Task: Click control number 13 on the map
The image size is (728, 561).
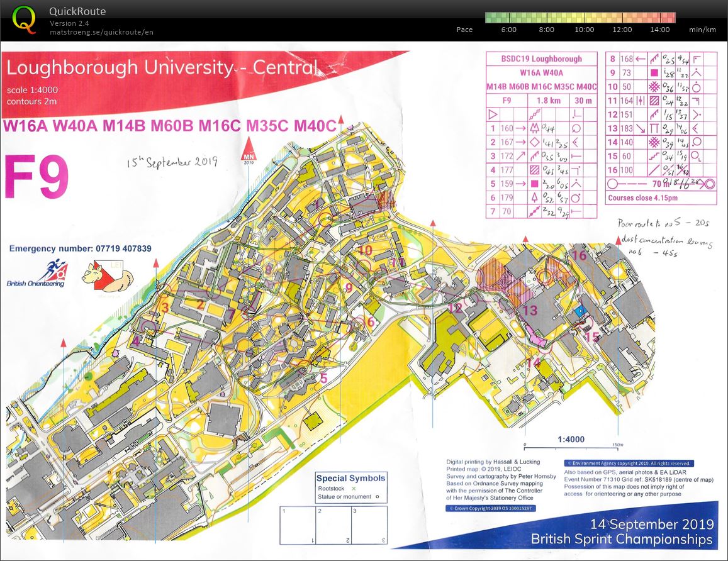Action: (530, 311)
